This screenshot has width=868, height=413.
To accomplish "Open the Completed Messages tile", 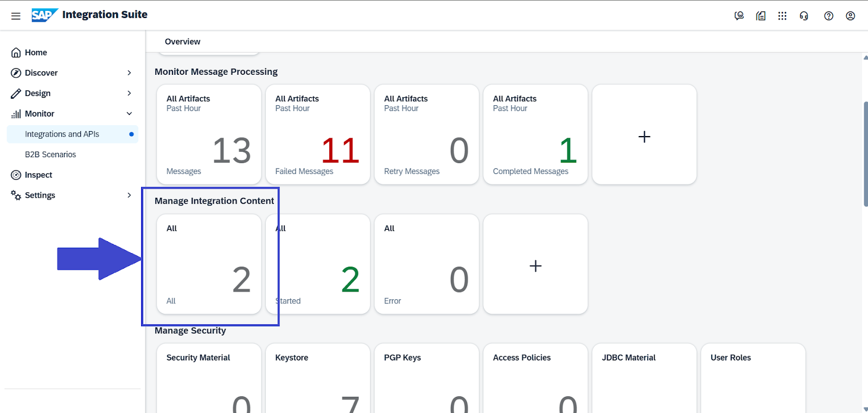I will (x=535, y=134).
